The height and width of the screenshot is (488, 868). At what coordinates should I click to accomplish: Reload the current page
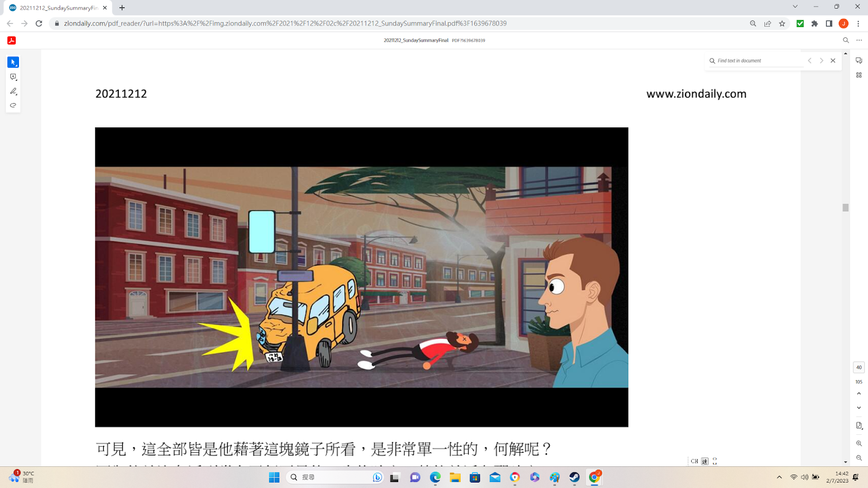39,23
